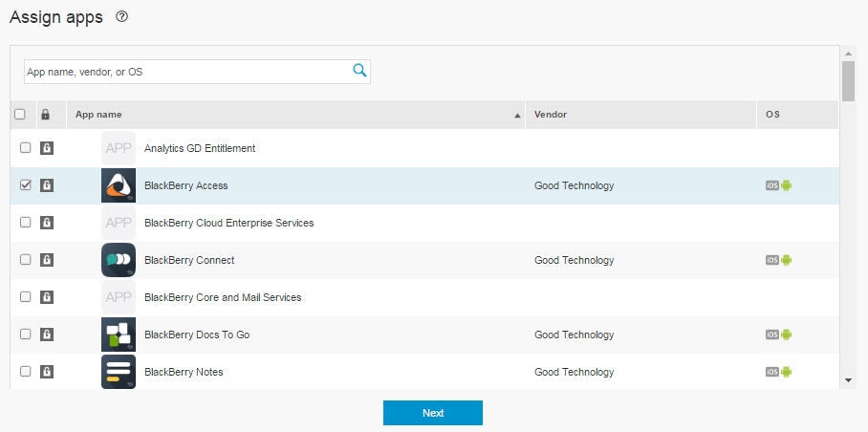Sort by App name using the arrow
This screenshot has width=868, height=432.
[x=518, y=116]
